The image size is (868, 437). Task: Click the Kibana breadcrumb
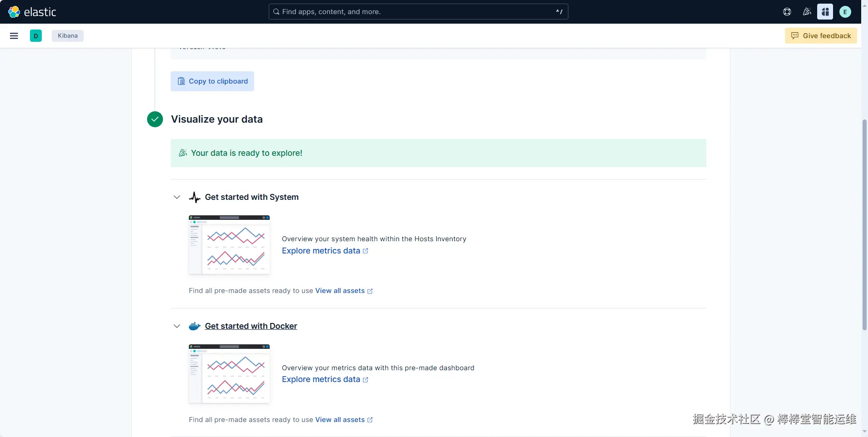(x=68, y=36)
